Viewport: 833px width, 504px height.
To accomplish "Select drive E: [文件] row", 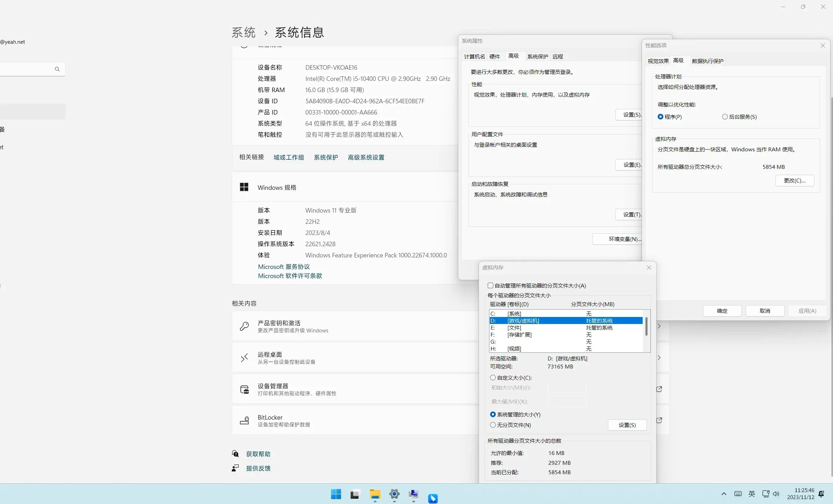I will (x=566, y=327).
